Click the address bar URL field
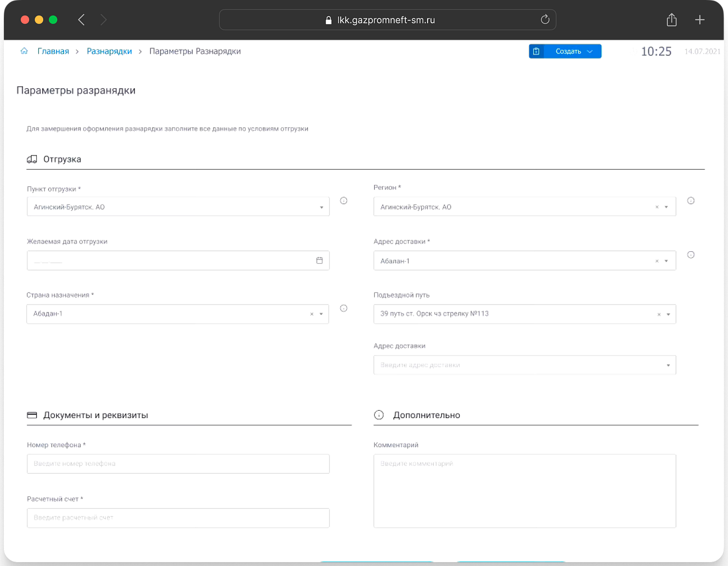 coord(387,20)
